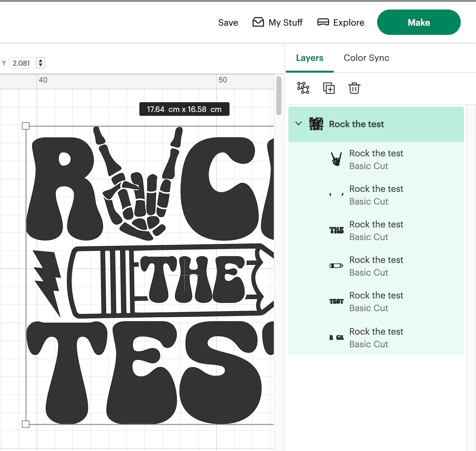Select the group/ungroup icon in Layers panel
The image size is (476, 451).
(303, 88)
